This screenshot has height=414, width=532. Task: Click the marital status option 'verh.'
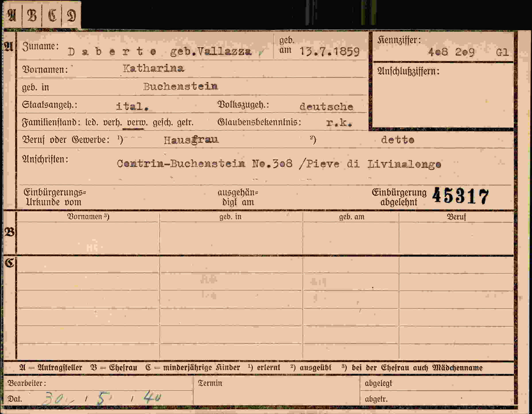pos(113,122)
